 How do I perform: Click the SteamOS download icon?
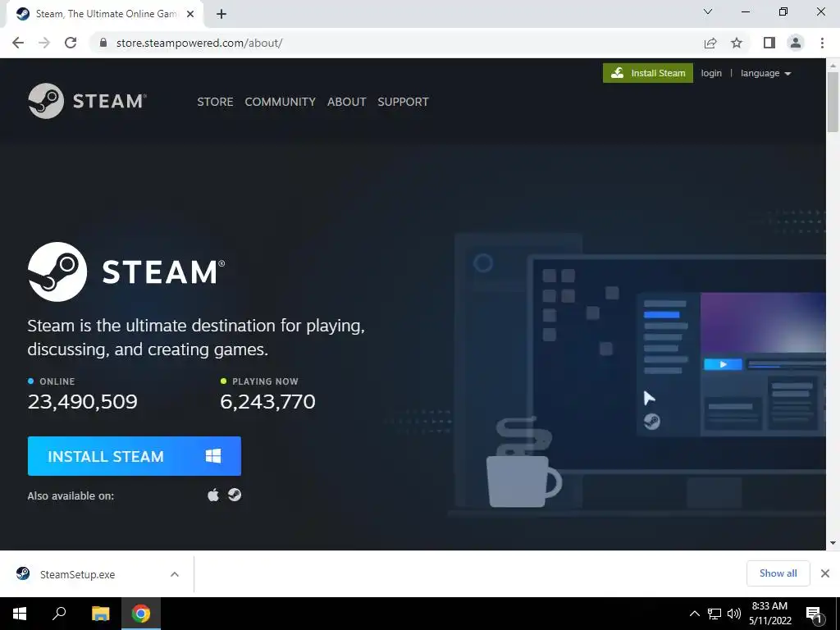click(234, 495)
